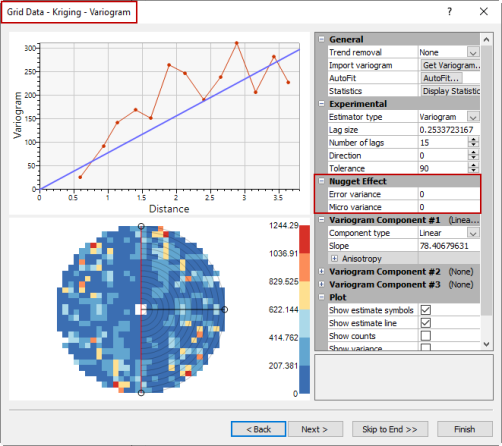Image resolution: width=502 pixels, height=446 pixels.
Task: Edit the Micro variance value
Action: [449, 207]
